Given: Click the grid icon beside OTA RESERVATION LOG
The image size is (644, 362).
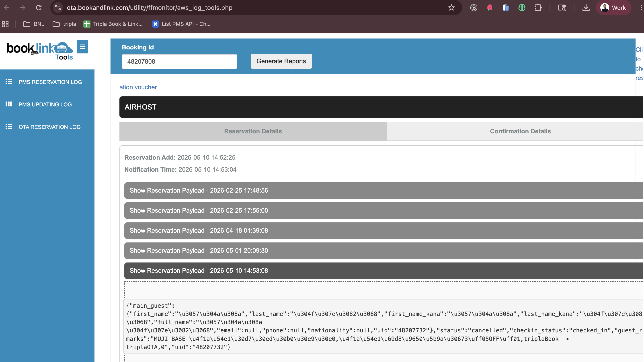Looking at the screenshot, I should tap(9, 127).
